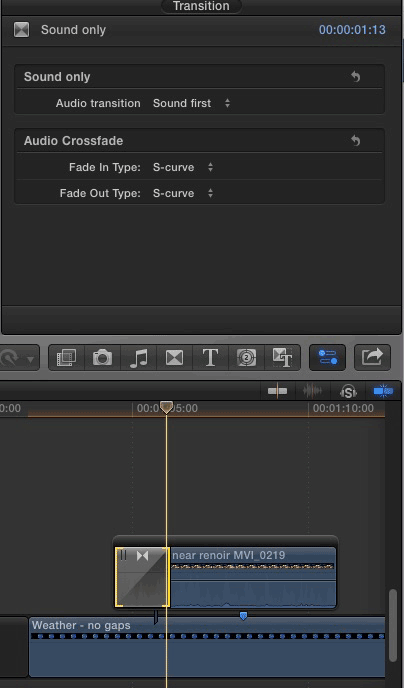Select the near renoir MVI_0219 clip
Screen dimensions: 404x688
pyautogui.click(x=253, y=577)
